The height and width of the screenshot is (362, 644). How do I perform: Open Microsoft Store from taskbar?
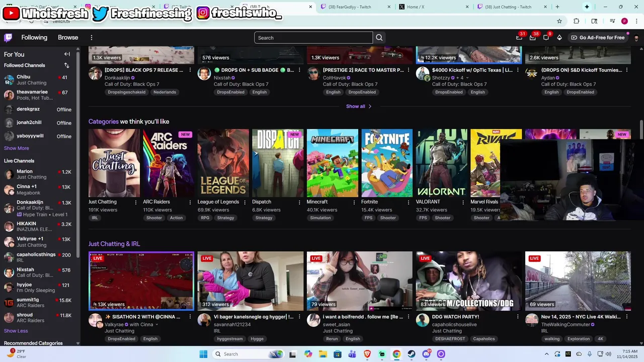pos(338,354)
